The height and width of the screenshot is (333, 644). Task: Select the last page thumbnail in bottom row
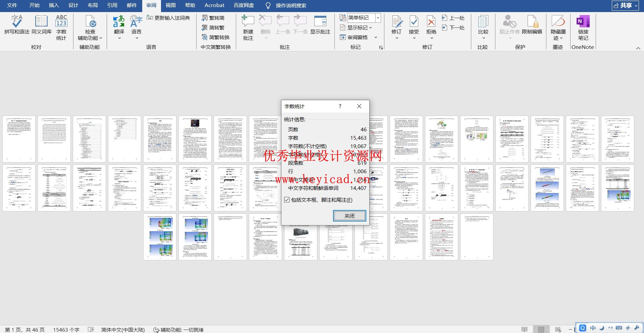(477, 237)
